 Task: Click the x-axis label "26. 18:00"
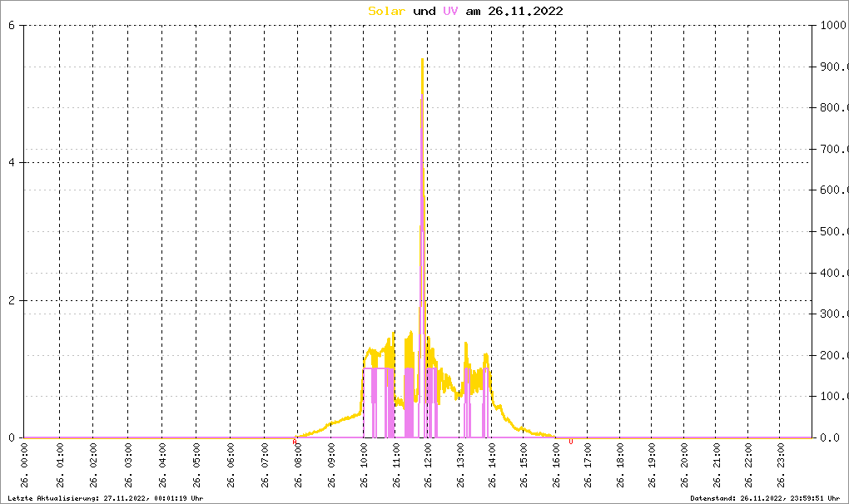point(620,466)
